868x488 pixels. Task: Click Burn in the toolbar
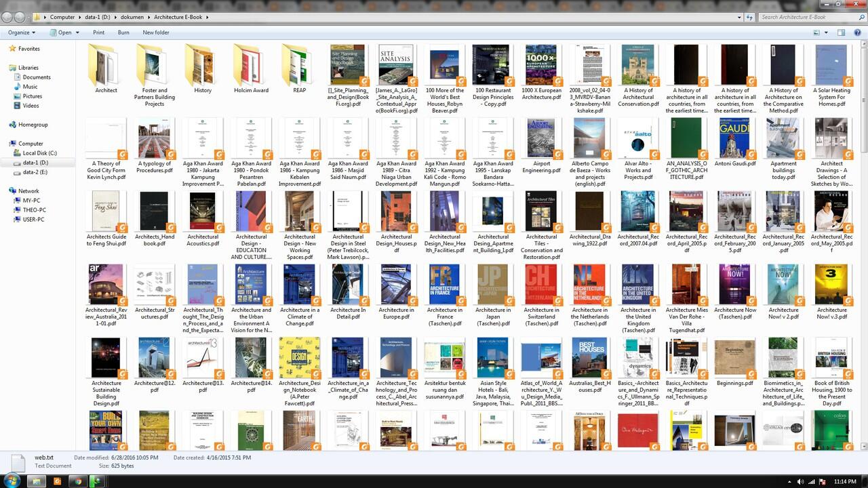click(123, 33)
